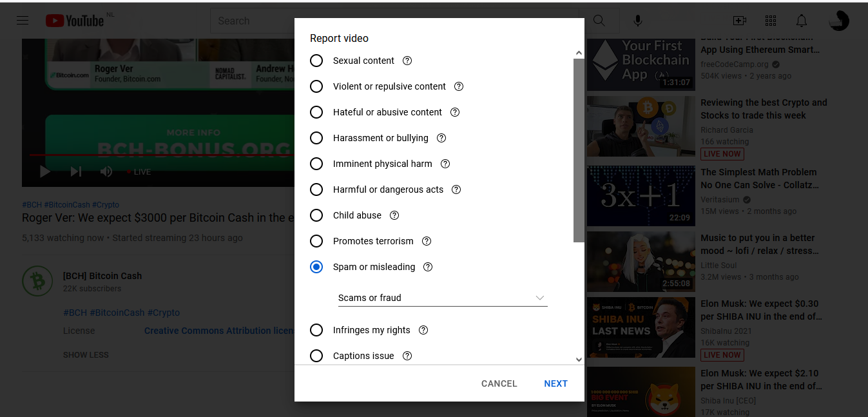Select Spam or misleading radio button

pyautogui.click(x=316, y=267)
